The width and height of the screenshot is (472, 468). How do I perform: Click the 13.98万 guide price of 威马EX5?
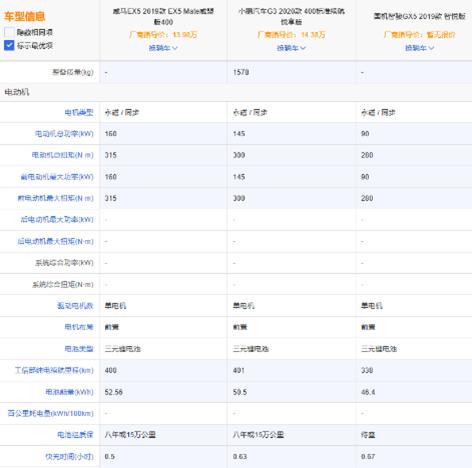185,35
